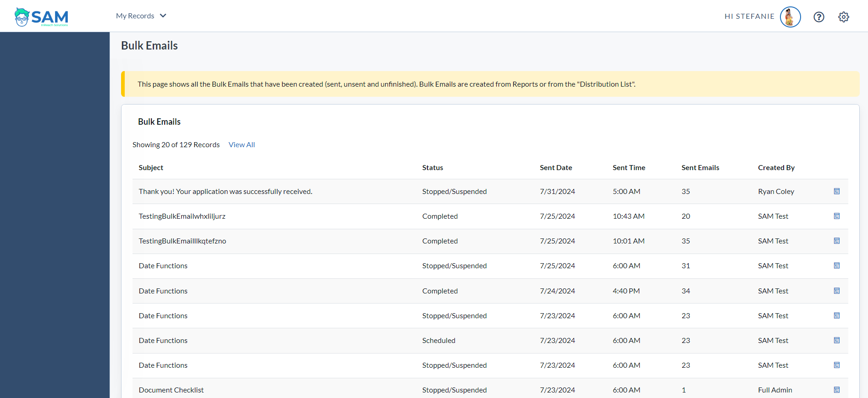Select the TestingBulkEmailwhxliljurz subject

pos(182,216)
